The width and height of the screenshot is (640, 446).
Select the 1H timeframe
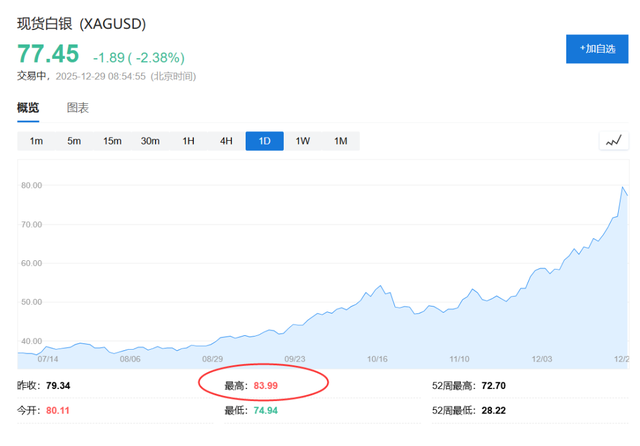pos(188,141)
